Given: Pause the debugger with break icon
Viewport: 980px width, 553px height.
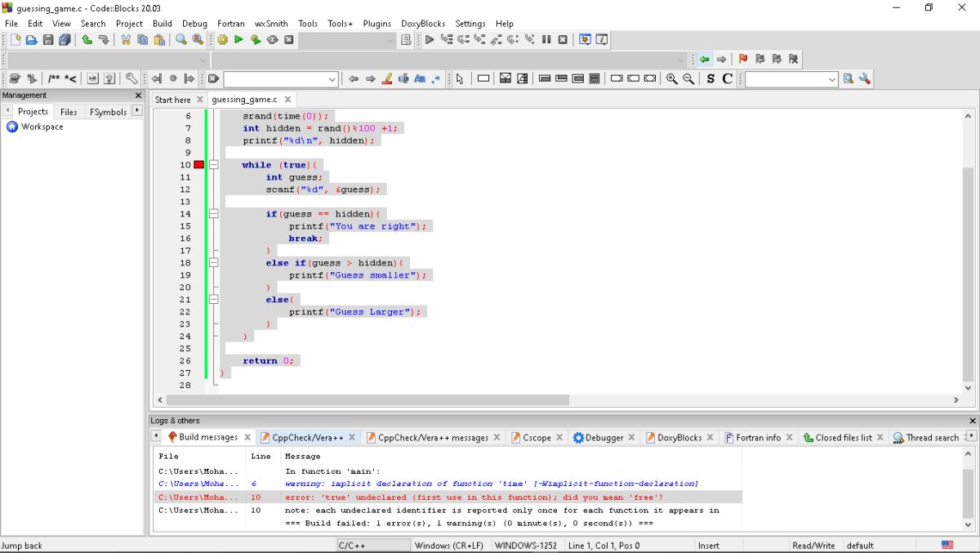Looking at the screenshot, I should point(546,40).
